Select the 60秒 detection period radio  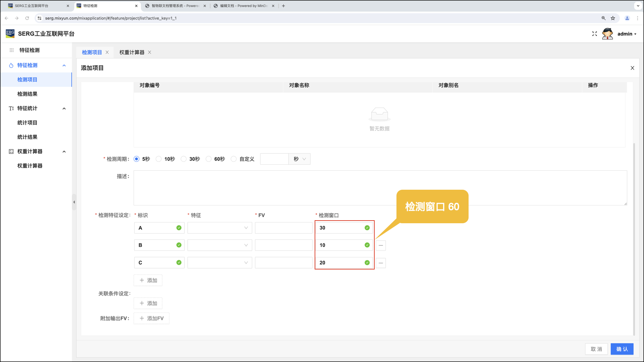point(209,159)
